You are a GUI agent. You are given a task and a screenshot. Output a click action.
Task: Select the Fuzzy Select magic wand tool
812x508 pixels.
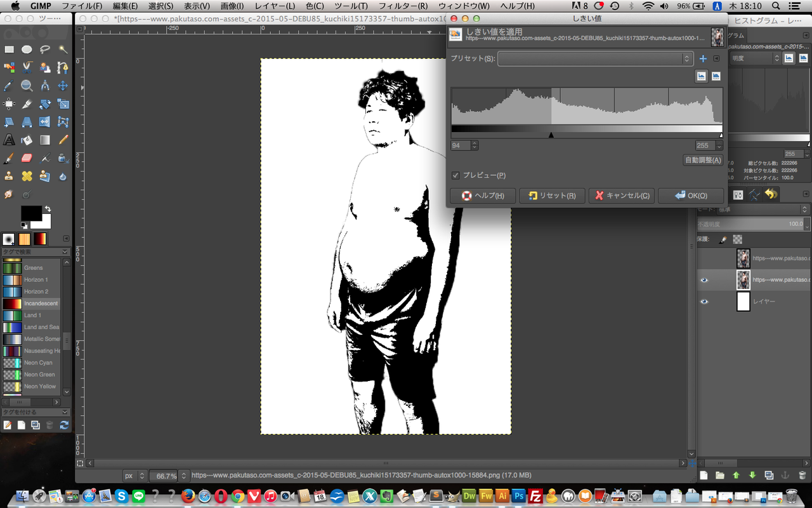tap(63, 49)
